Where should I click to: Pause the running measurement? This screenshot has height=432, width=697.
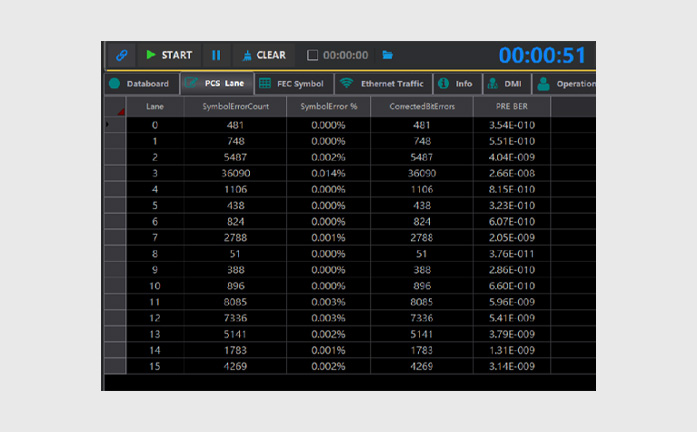[216, 55]
